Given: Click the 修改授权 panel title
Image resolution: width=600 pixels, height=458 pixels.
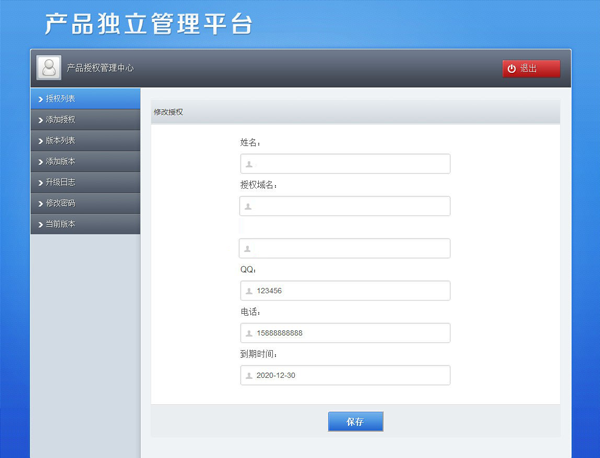Looking at the screenshot, I should 168,112.
